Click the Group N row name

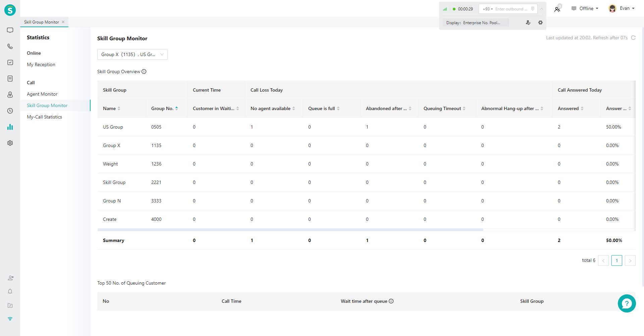112,201
